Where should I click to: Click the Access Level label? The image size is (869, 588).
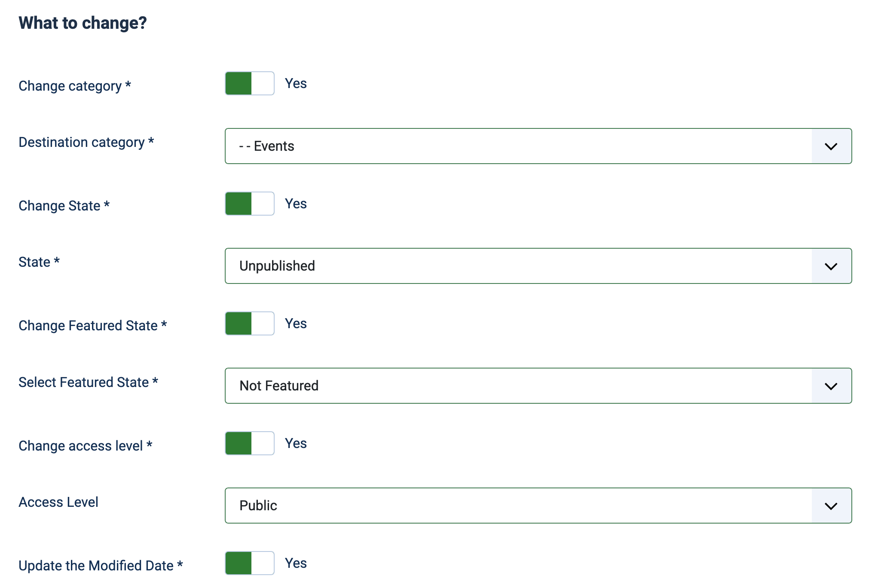coord(58,502)
